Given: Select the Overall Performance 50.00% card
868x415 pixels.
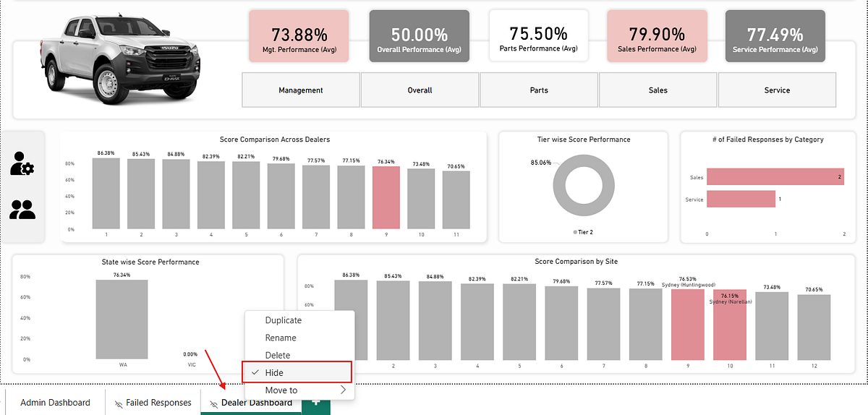Looking at the screenshot, I should point(420,37).
